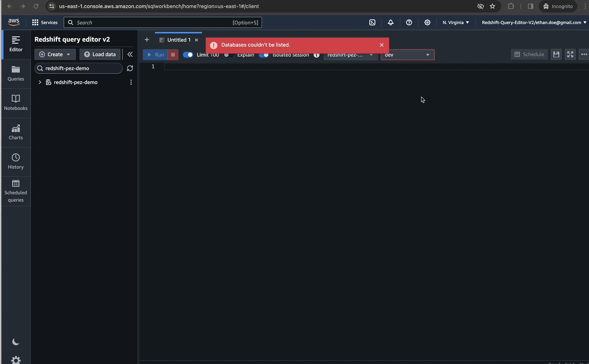Open browser extensions puzzle icon
Image resolution: width=589 pixels, height=364 pixels.
511,6
